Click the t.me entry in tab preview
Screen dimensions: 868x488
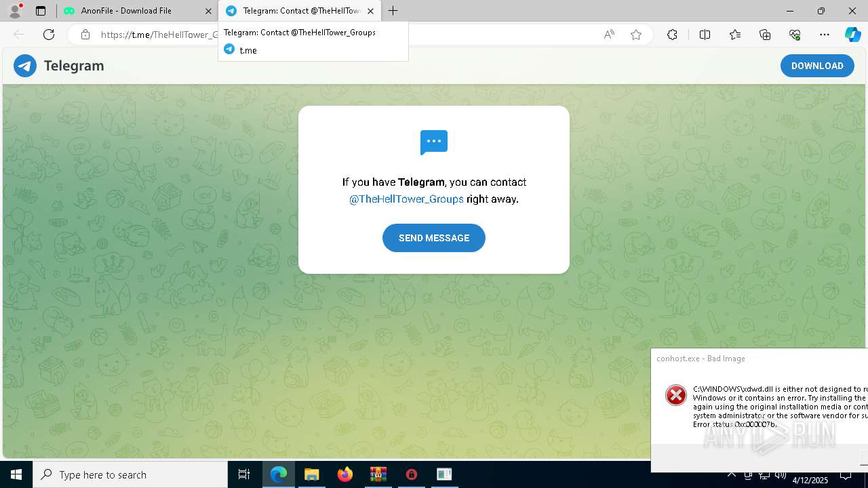pyautogui.click(x=248, y=50)
